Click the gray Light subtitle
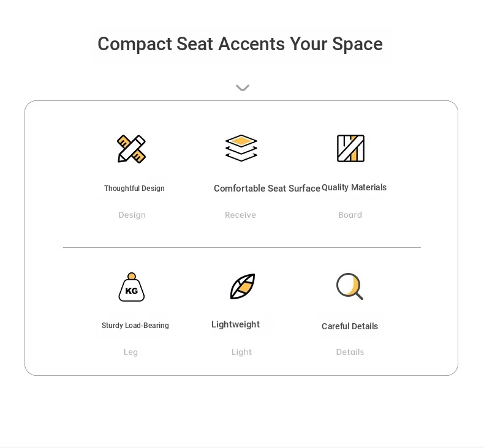This screenshot has width=484, height=448. coord(241,353)
